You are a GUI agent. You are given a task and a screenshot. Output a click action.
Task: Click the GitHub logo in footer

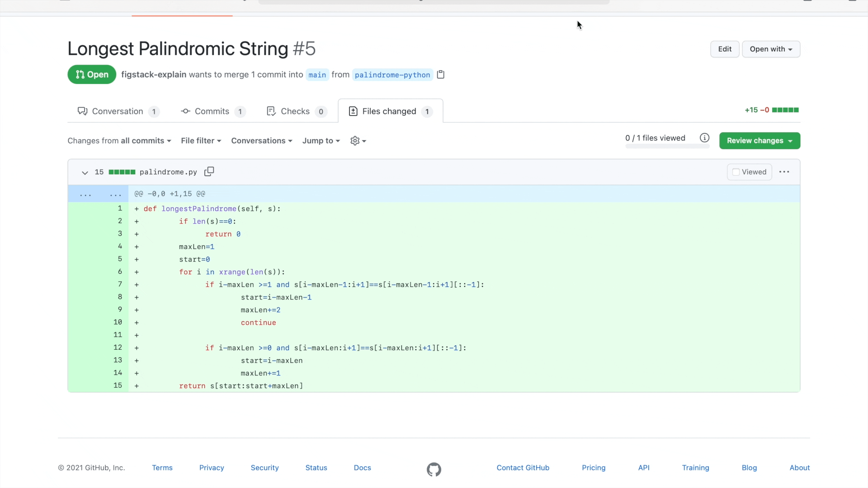click(x=433, y=469)
